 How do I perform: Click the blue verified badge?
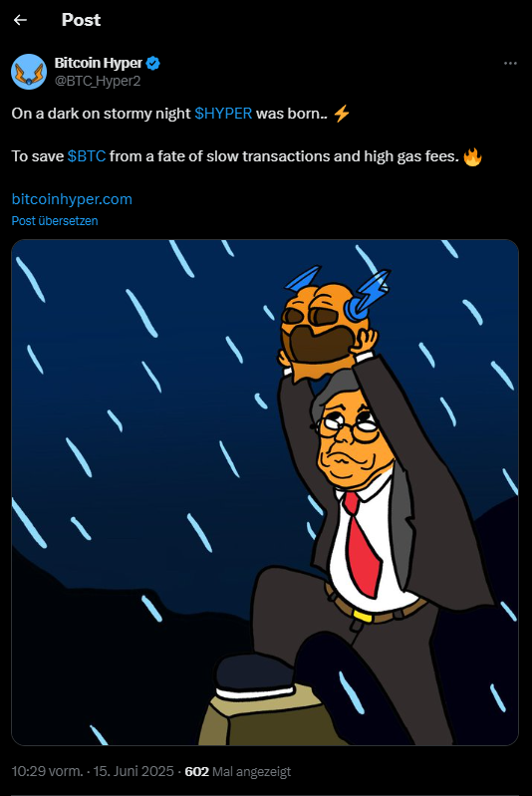tap(152, 63)
